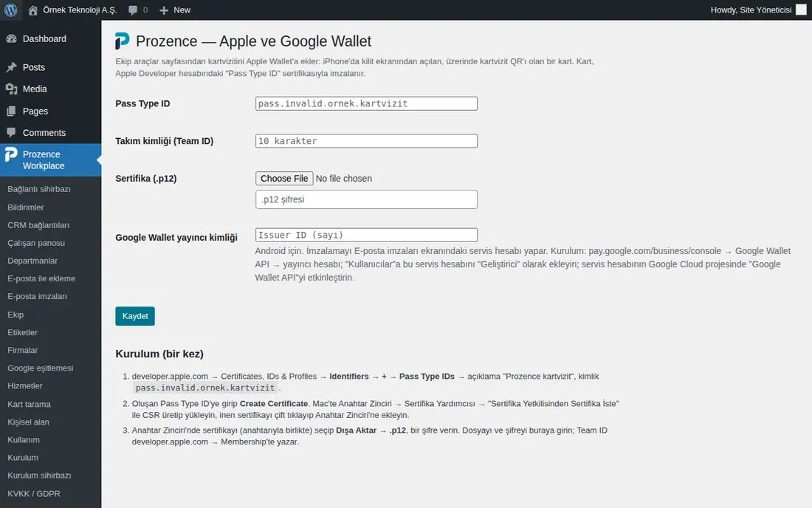Open Bildirimler submenu
This screenshot has width=812, height=508.
coord(26,207)
